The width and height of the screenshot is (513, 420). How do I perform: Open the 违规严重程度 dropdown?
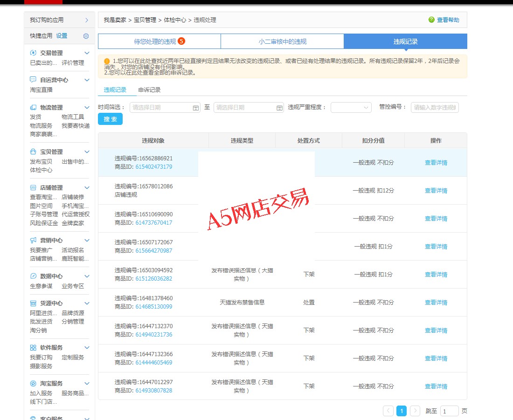click(x=351, y=107)
